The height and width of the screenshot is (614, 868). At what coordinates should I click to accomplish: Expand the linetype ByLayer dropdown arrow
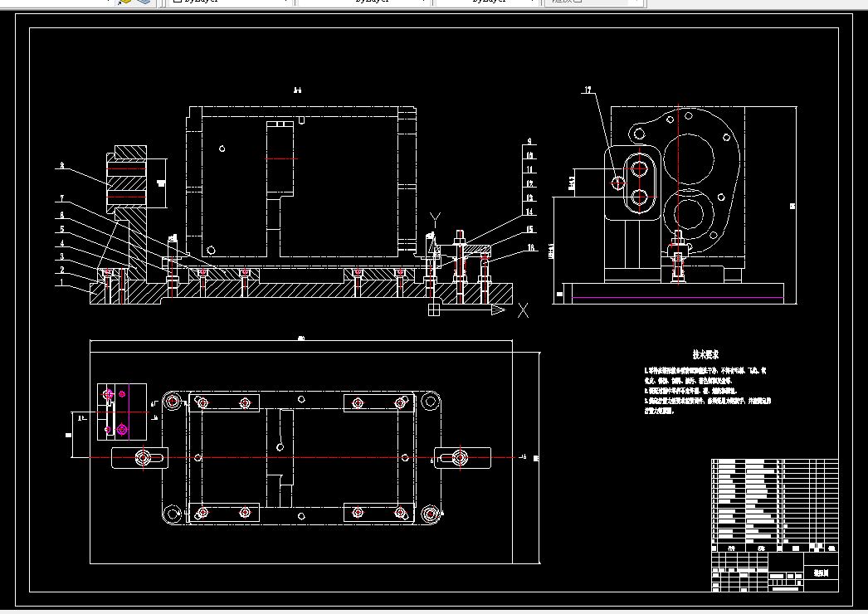click(423, 2)
